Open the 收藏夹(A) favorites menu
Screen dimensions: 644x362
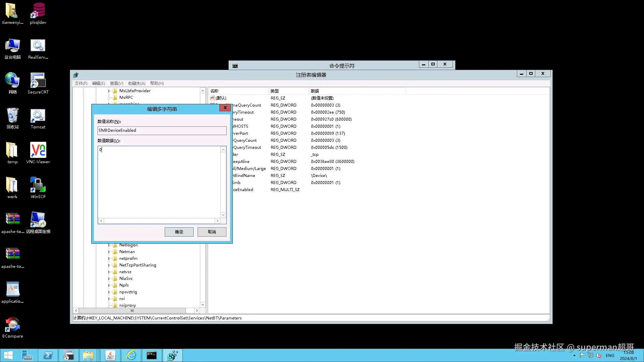coord(137,83)
